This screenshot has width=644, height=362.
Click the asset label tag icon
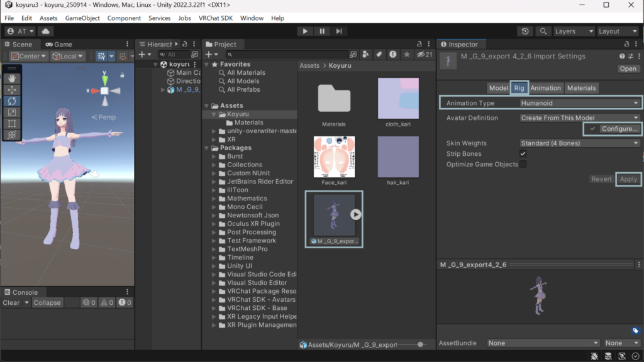click(635, 331)
